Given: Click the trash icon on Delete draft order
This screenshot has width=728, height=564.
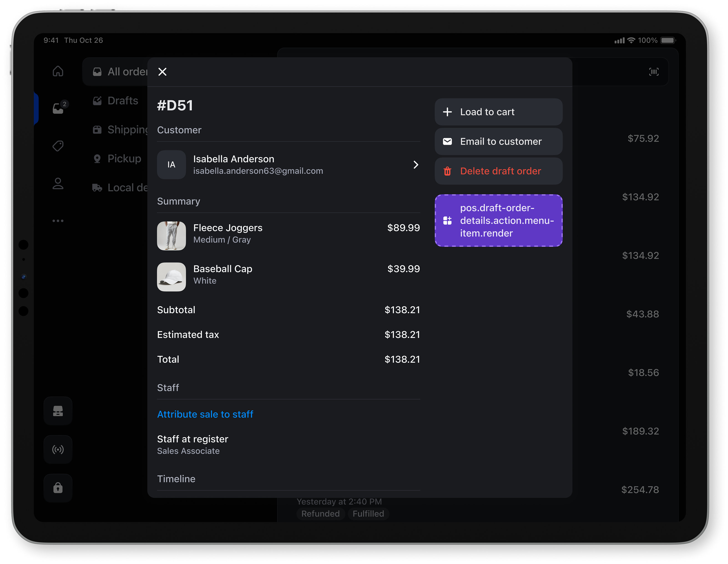Looking at the screenshot, I should click(x=447, y=171).
